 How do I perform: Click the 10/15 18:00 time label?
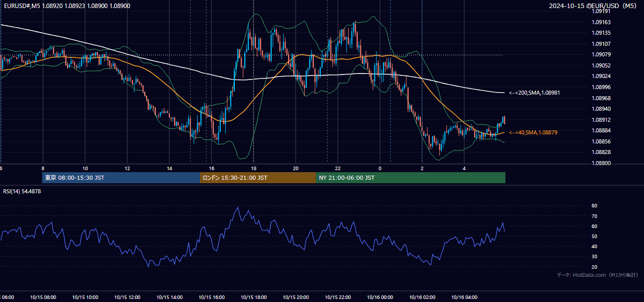(x=253, y=297)
